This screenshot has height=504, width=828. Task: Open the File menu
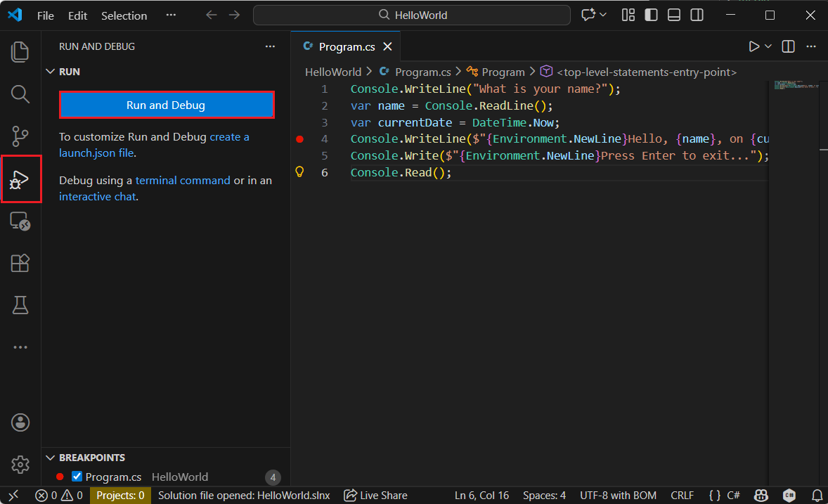(x=45, y=15)
